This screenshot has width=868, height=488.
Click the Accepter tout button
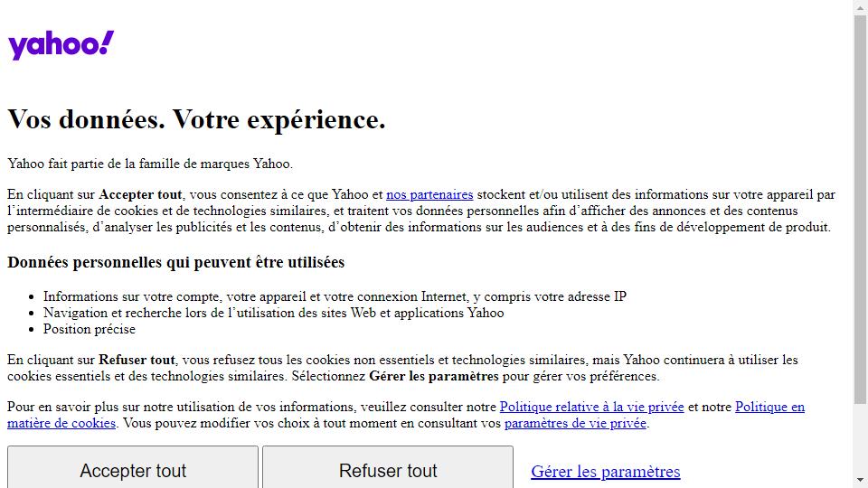click(133, 467)
